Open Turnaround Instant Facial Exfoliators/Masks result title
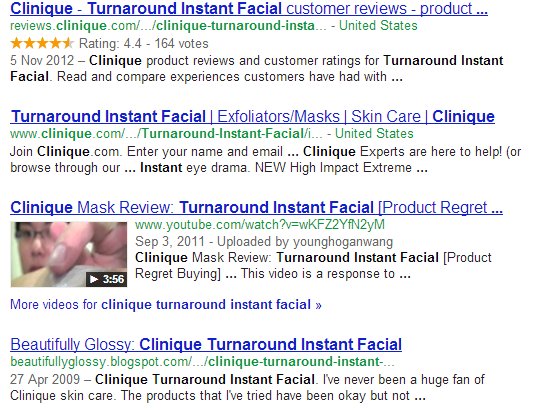The height and width of the screenshot is (414, 550). click(x=253, y=116)
